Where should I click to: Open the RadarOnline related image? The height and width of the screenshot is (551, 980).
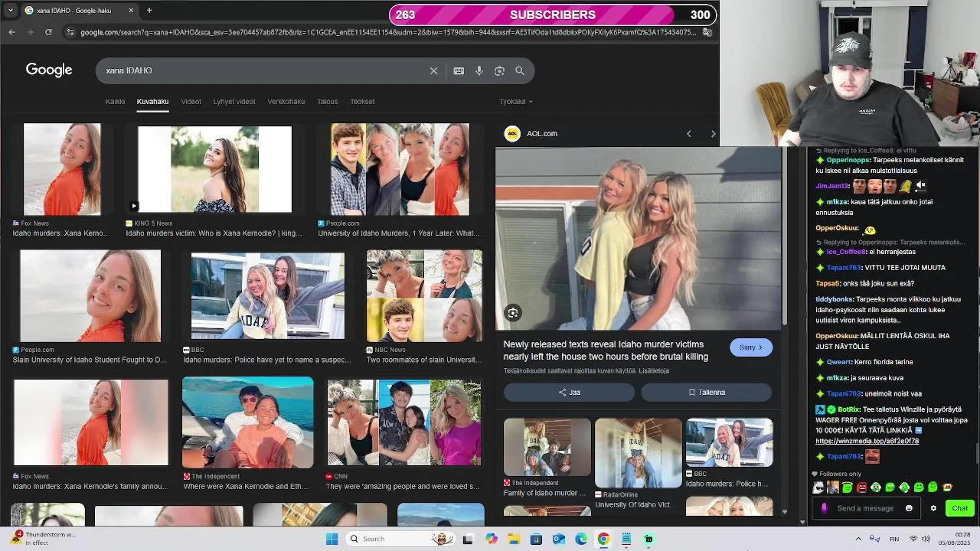click(x=638, y=453)
